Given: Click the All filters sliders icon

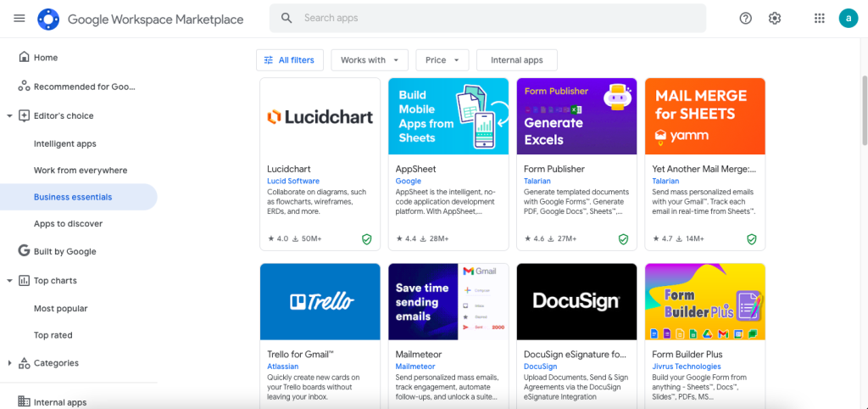Looking at the screenshot, I should point(269,60).
